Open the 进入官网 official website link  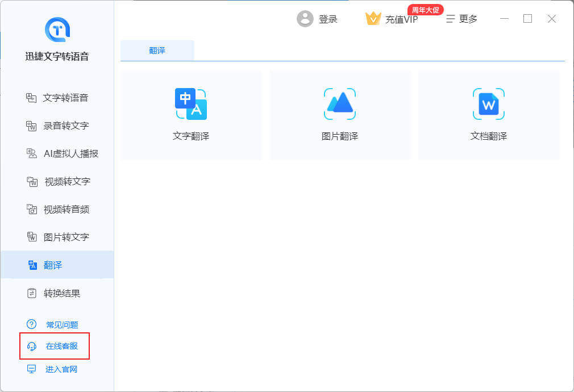pos(61,369)
